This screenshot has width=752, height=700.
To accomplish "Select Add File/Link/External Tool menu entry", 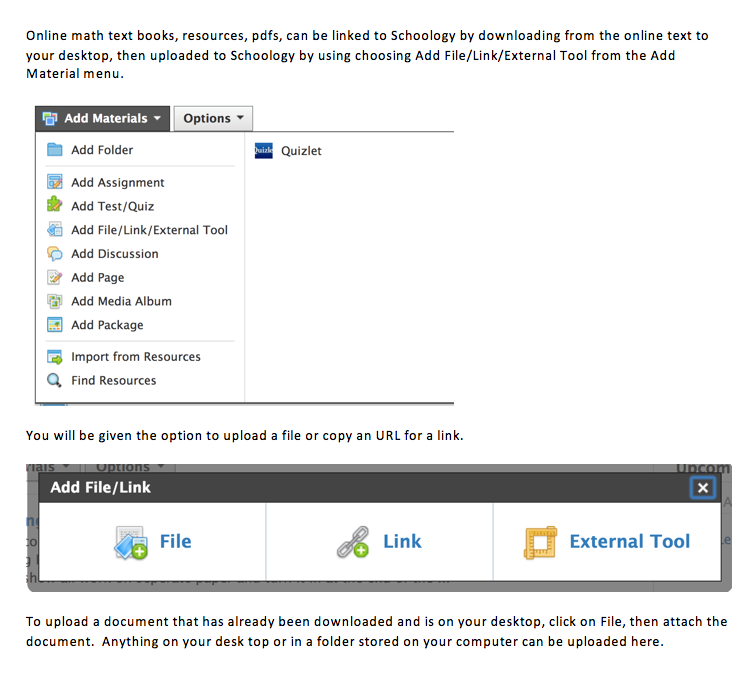I will pos(149,230).
